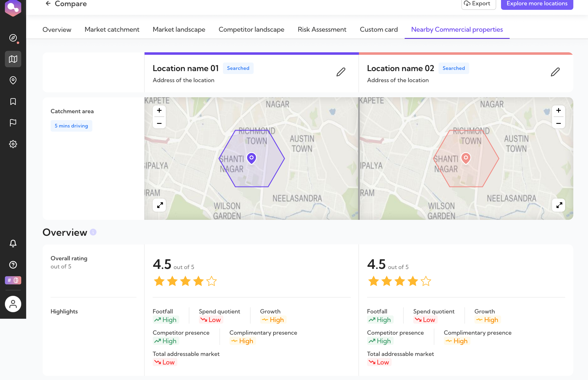588x380 pixels.
Task: Click the red map pin marker
Action: pyautogui.click(x=466, y=158)
